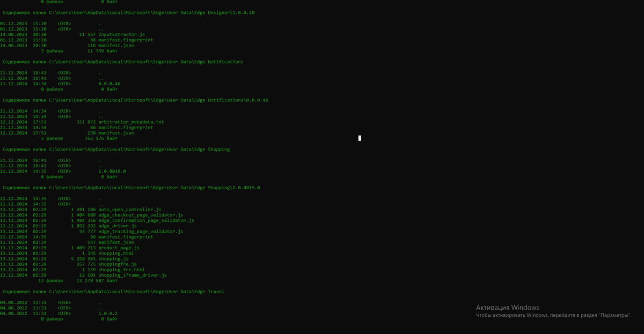Viewport: 644px width, 334px height.
Task: Select the arbitration_metadata.txt file name
Action: [x=131, y=122]
